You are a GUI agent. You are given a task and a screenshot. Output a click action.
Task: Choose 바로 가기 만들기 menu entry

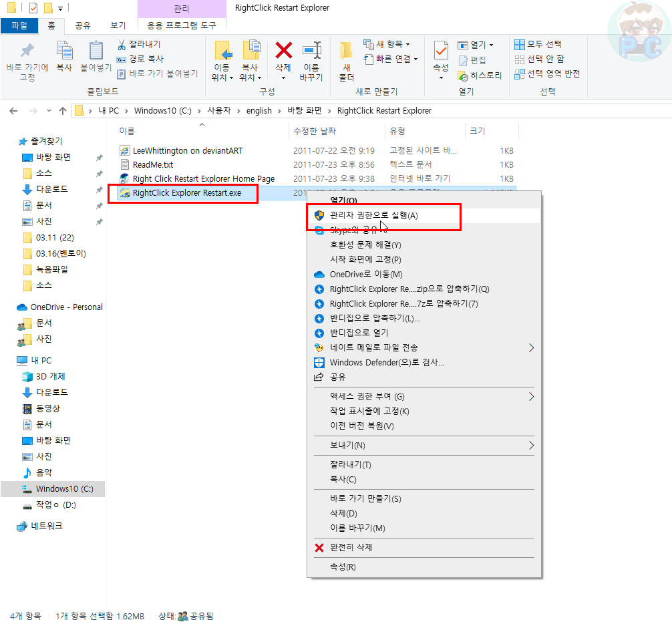tap(424, 499)
